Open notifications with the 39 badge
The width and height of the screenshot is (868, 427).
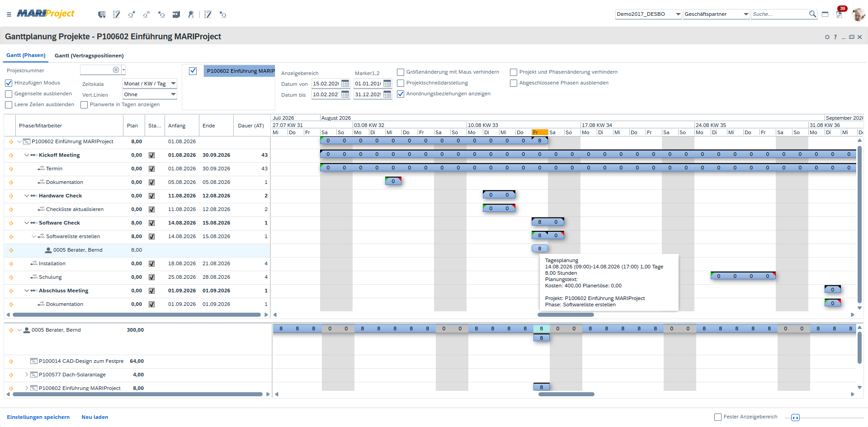[x=840, y=14]
